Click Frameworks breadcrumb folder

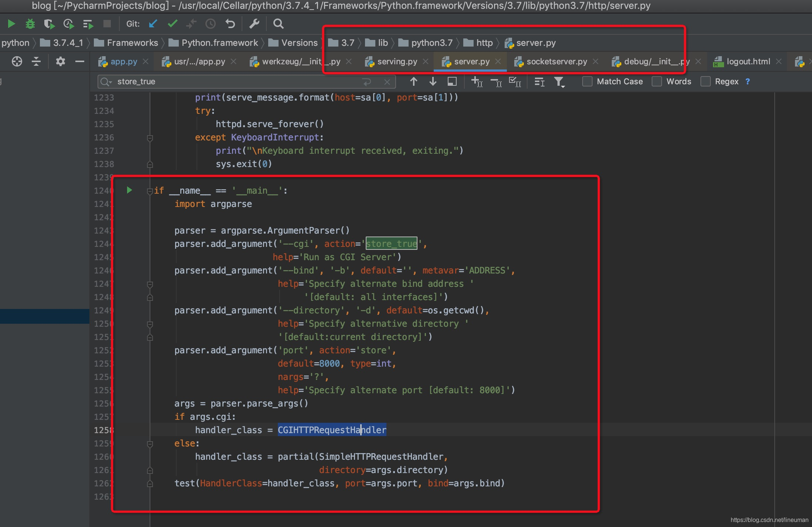point(126,43)
